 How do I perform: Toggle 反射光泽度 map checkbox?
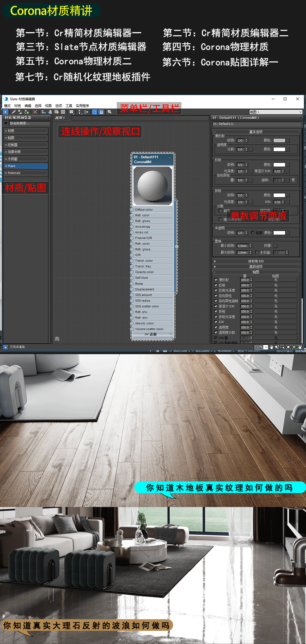pyautogui.click(x=216, y=290)
